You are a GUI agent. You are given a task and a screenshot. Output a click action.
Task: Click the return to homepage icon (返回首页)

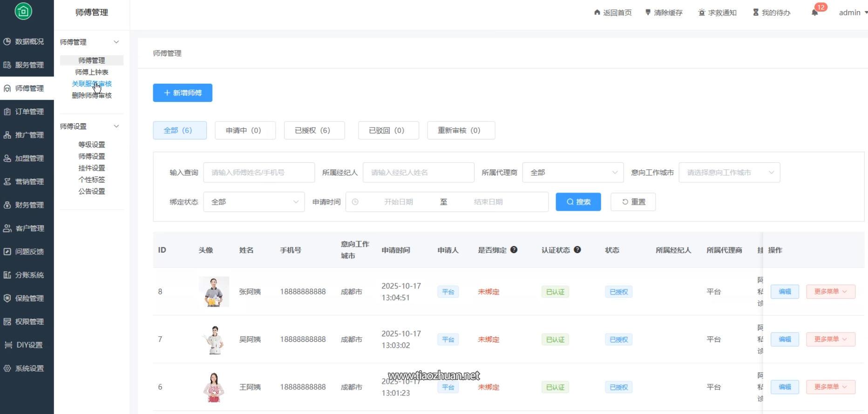pyautogui.click(x=597, y=13)
